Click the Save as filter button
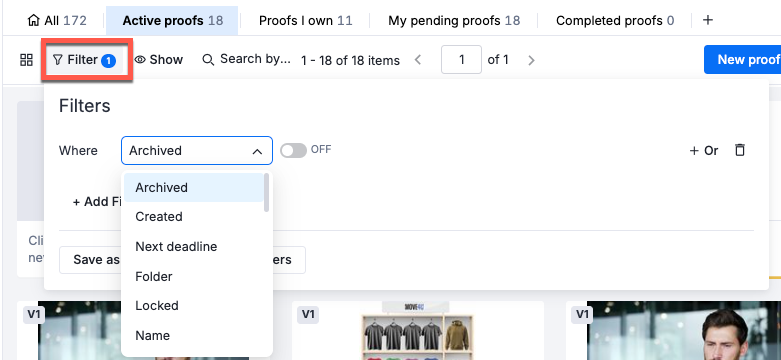The width and height of the screenshot is (781, 360). [x=90, y=260]
